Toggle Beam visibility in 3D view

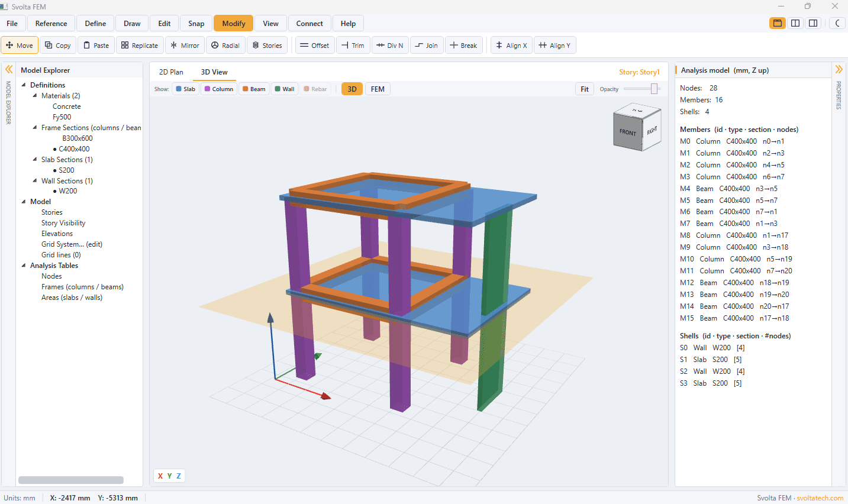254,89
